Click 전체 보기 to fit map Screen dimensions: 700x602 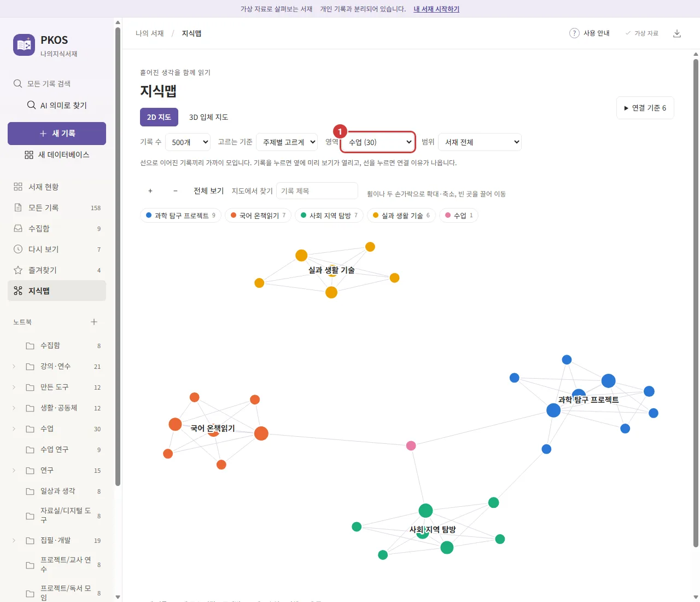click(208, 191)
